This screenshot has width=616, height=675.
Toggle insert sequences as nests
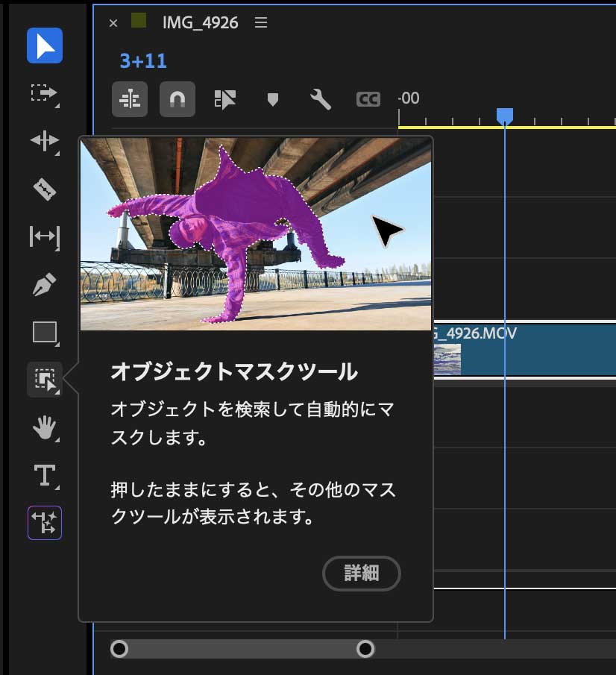pos(130,99)
